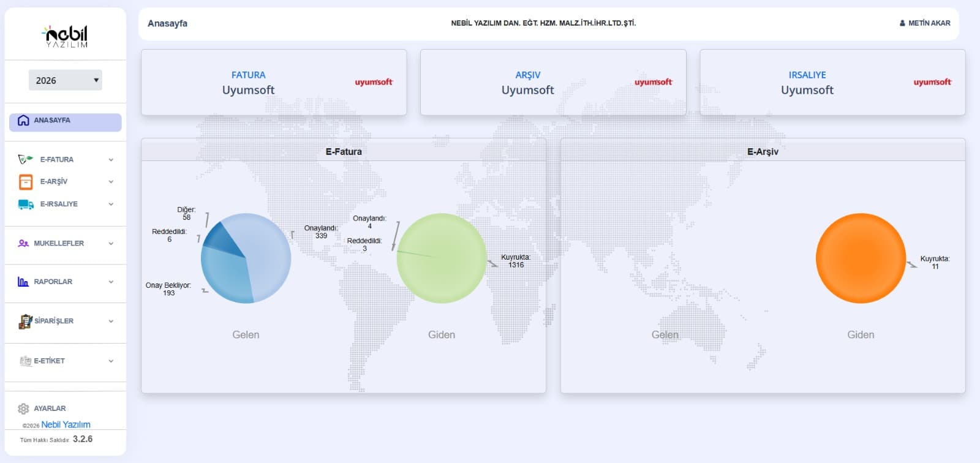This screenshot has height=463, width=980.
Task: Open the E-İrsaliye sidebar menu
Action: click(x=66, y=205)
